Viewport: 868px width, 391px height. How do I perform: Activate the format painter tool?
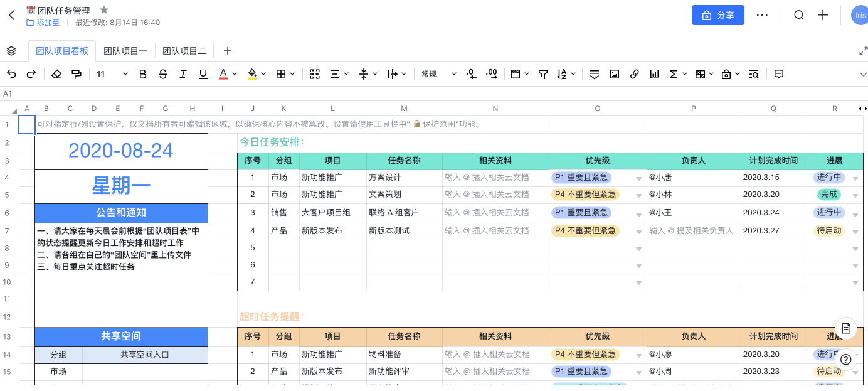77,74
